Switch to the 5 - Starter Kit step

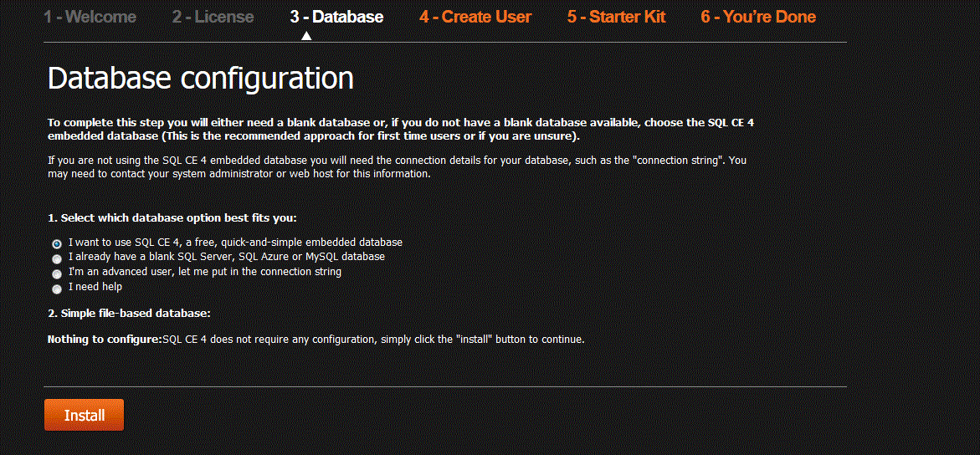616,16
